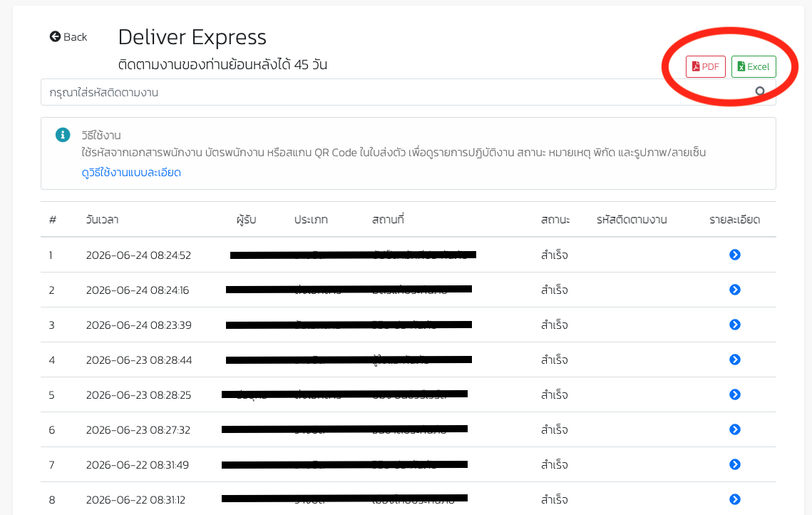Select the date 2026-06-23 08:28:44
This screenshot has width=812, height=515.
pos(139,360)
